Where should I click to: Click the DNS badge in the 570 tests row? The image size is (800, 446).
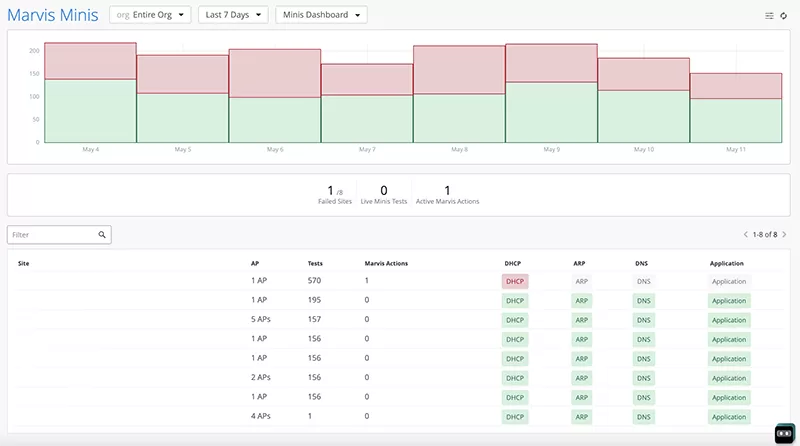644,281
